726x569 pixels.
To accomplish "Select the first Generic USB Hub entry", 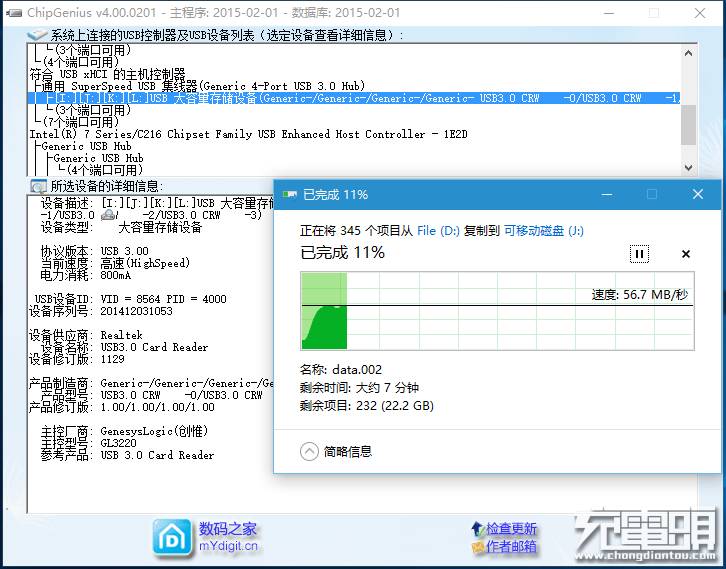I will click(86, 146).
